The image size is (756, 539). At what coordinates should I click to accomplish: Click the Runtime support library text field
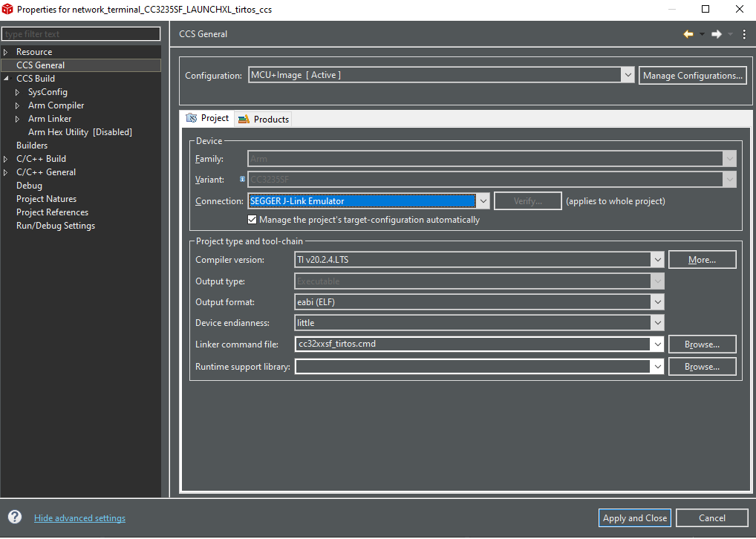(472, 367)
